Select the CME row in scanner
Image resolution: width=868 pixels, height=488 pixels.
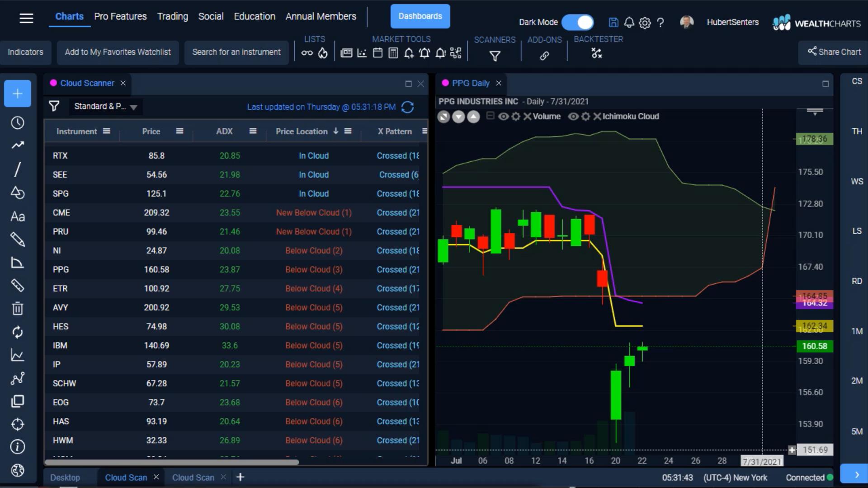click(236, 213)
